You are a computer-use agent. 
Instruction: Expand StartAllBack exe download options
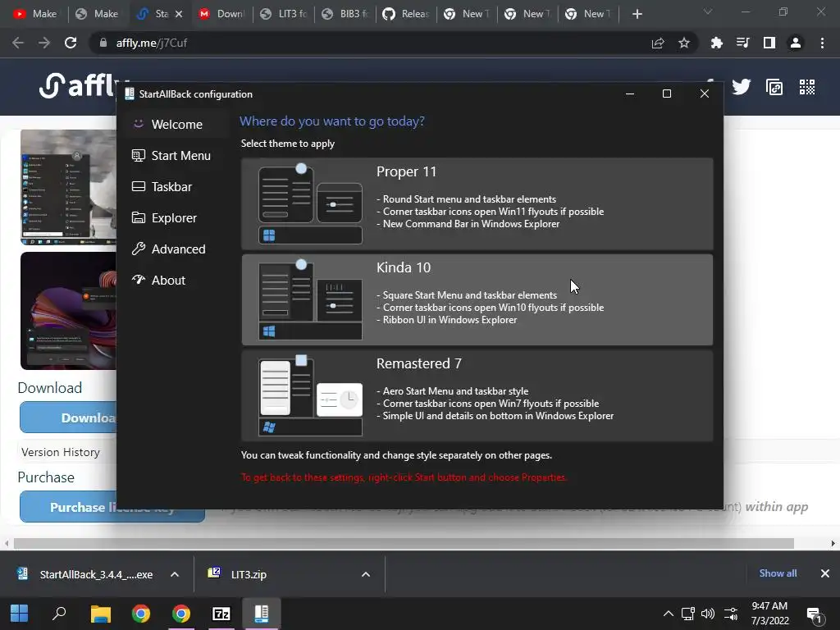pos(175,574)
